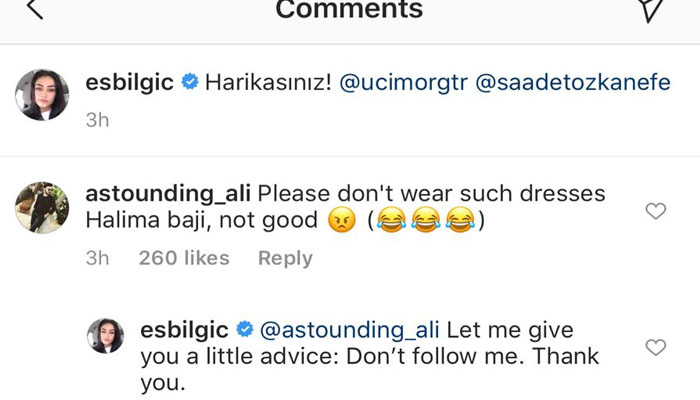Like esbilgic's reply with the heart icon
Viewport: 700px width, 400px height.
pyautogui.click(x=656, y=347)
